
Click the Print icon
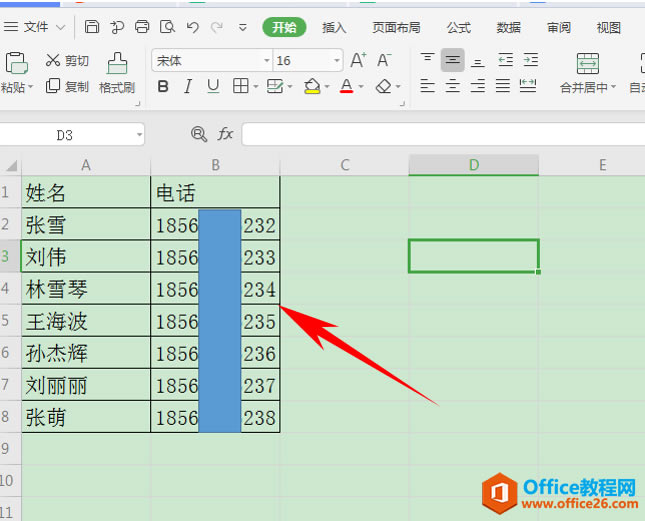click(142, 27)
